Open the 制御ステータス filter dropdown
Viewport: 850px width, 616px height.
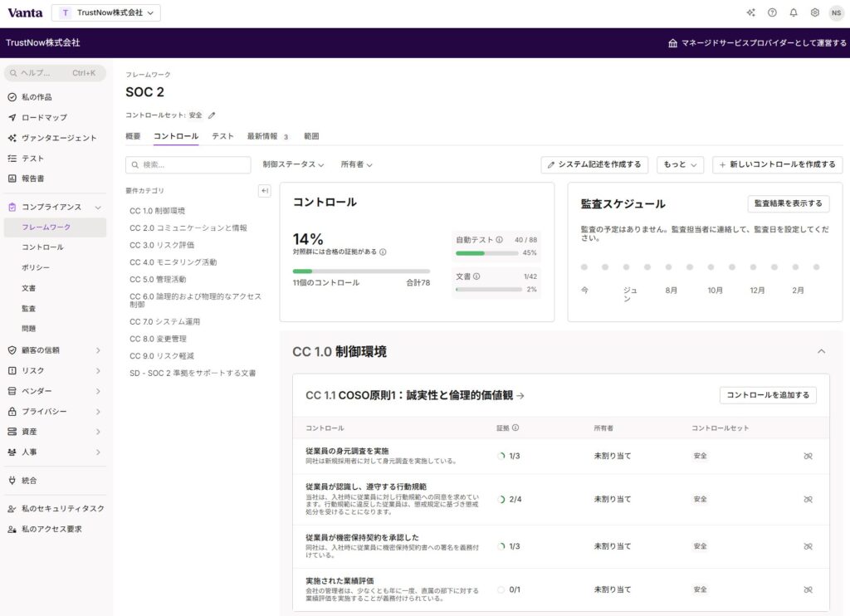(293, 164)
